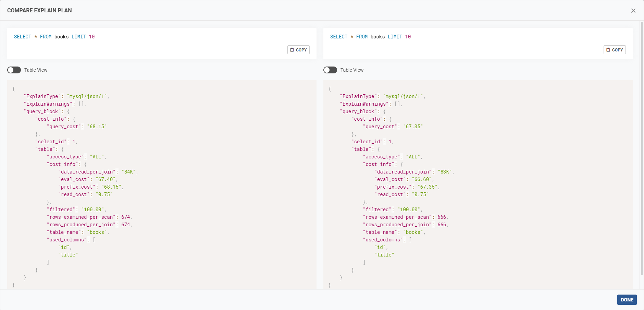Click the left SELECT query text
The width and height of the screenshot is (644, 310).
tap(54, 37)
